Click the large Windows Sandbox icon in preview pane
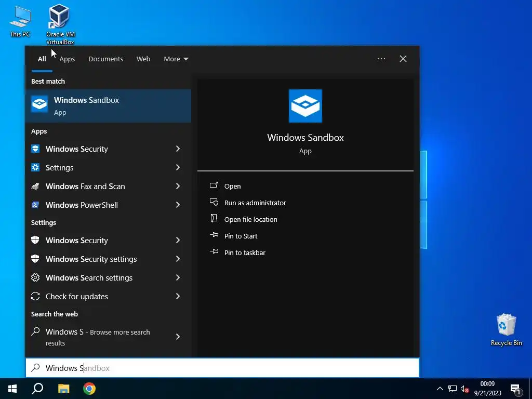Viewport: 532px width, 399px height. point(305,106)
